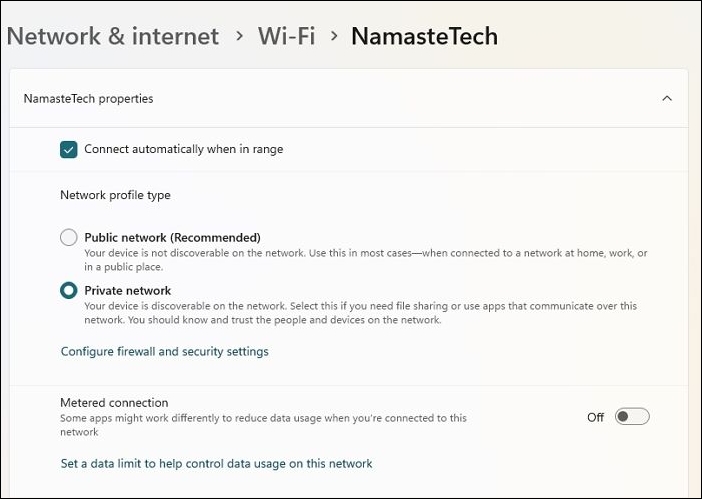
Task: Click the Metered connection heading
Action: tap(114, 403)
